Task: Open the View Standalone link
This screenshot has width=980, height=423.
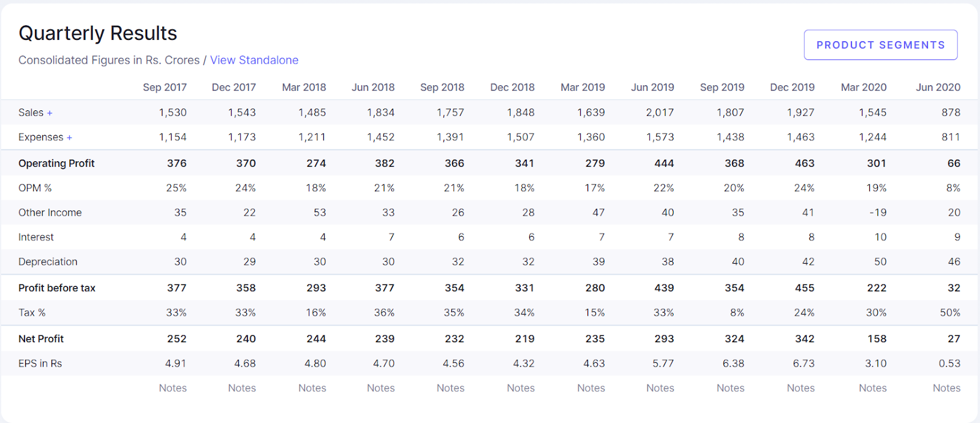Action: (254, 60)
